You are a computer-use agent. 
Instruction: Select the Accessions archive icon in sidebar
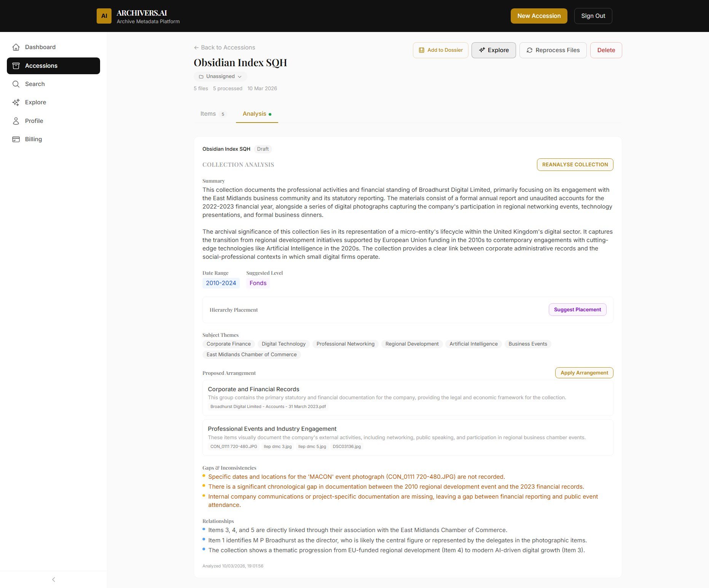16,65
